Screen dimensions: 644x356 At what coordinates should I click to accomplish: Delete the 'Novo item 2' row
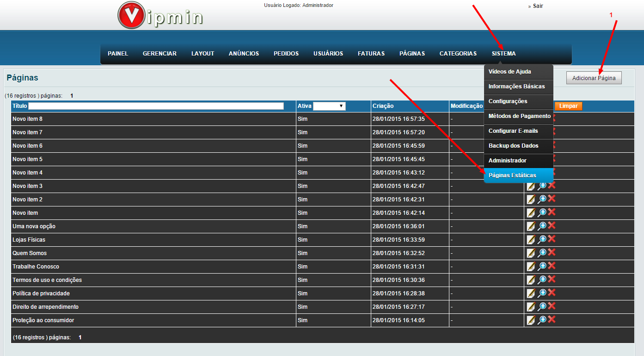pos(552,199)
